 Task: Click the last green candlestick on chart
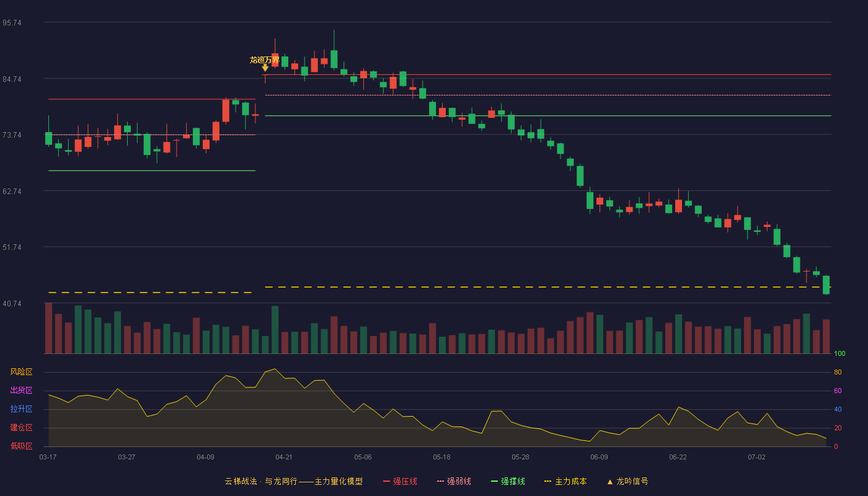click(x=826, y=285)
